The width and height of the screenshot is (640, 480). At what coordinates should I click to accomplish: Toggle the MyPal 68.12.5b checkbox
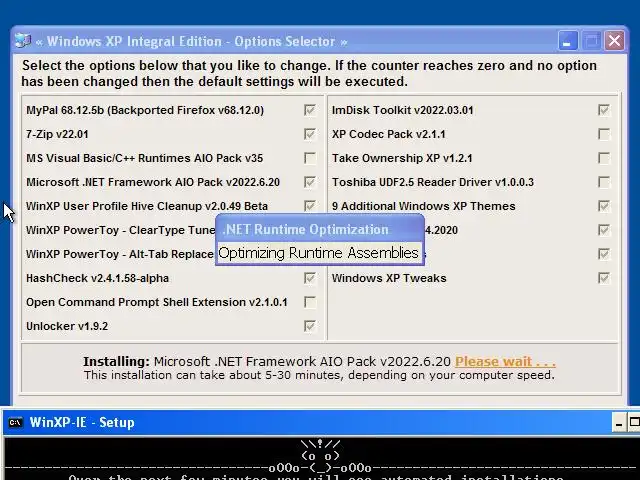pyautogui.click(x=310, y=110)
